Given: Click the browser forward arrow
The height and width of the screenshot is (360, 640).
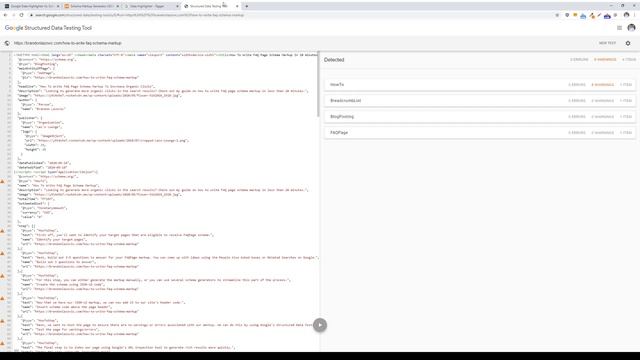Looking at the screenshot, I should [13, 15].
